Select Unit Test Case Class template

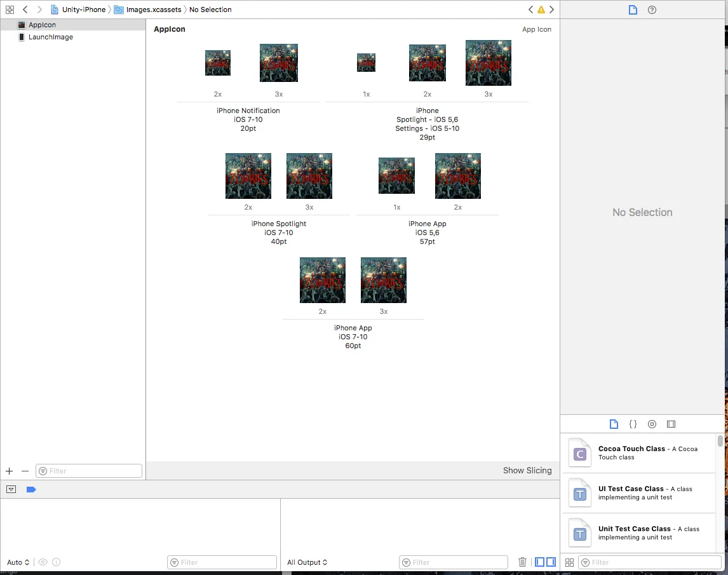coord(639,532)
